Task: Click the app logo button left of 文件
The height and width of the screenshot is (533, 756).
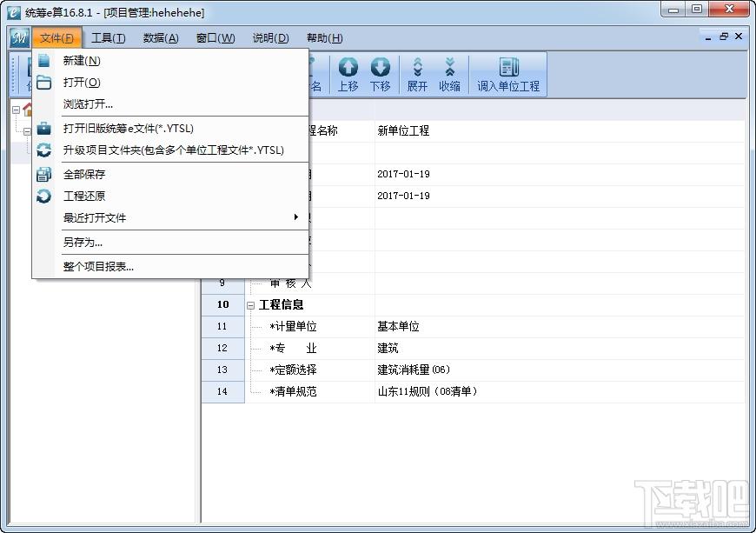Action: coord(19,38)
